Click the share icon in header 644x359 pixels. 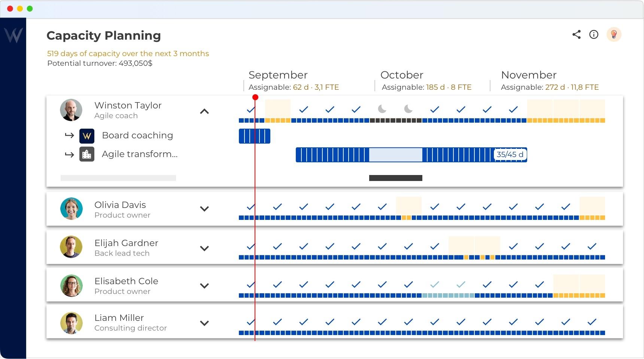[576, 34]
